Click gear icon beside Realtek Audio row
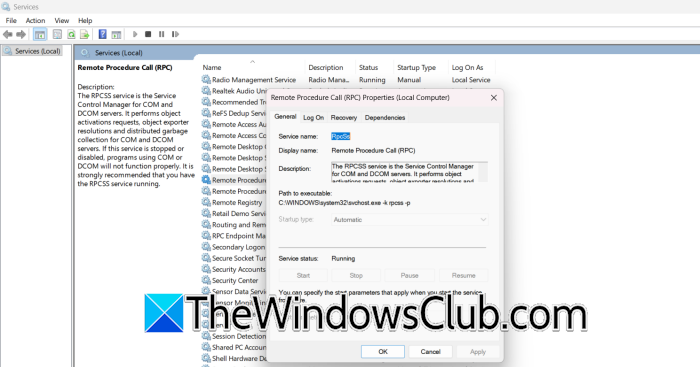700x367 pixels. tap(206, 91)
